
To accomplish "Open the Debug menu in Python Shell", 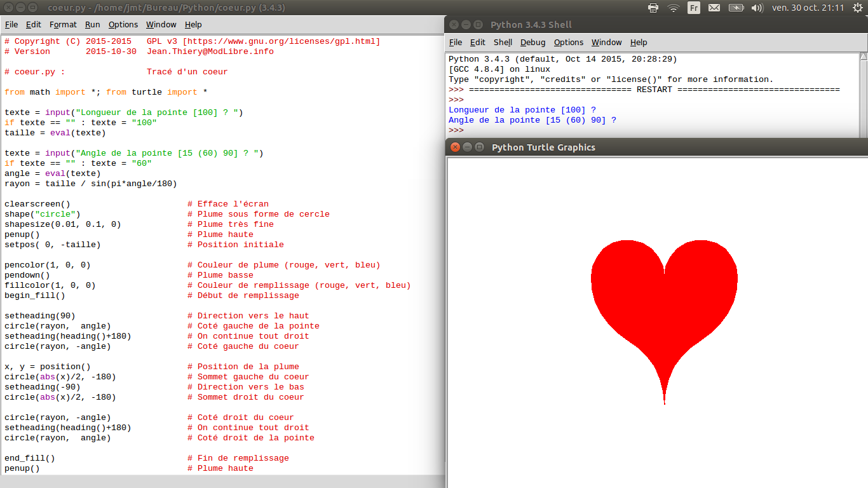I will pyautogui.click(x=532, y=42).
